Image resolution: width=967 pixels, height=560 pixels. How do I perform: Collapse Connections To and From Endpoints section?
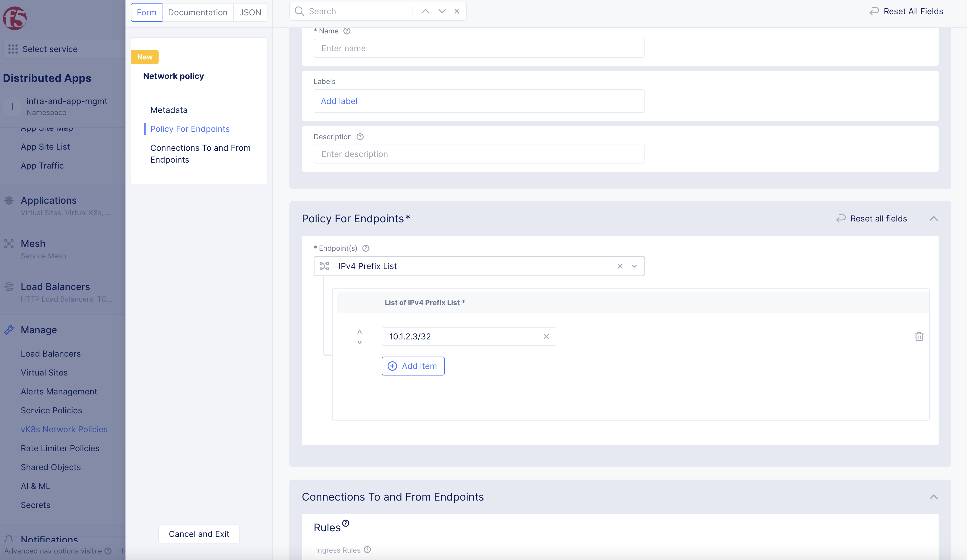934,497
